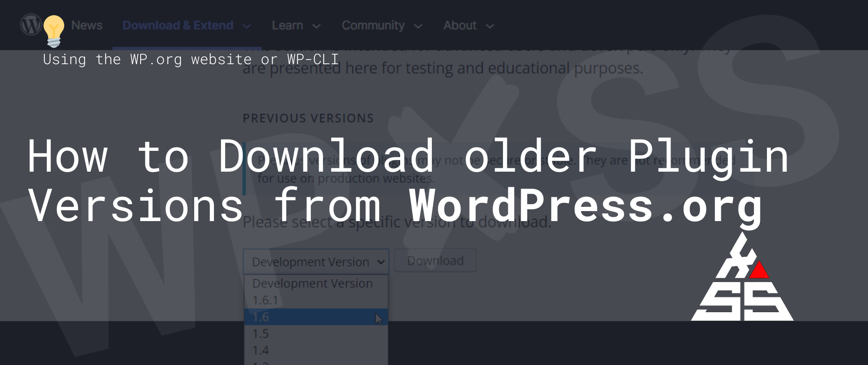Click the WordPress logo icon
868x365 pixels.
click(31, 25)
